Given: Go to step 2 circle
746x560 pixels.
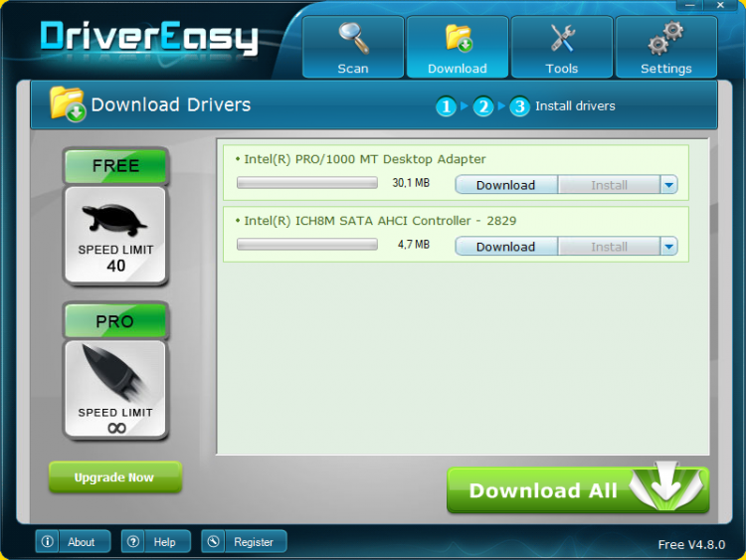Looking at the screenshot, I should 482,106.
